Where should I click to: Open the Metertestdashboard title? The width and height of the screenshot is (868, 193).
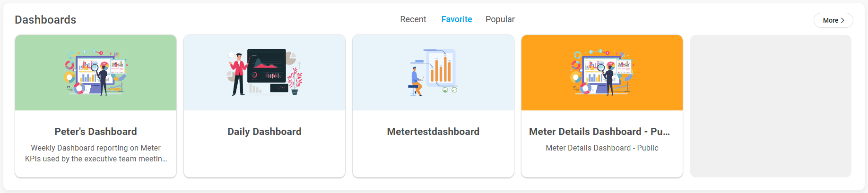[x=433, y=132]
